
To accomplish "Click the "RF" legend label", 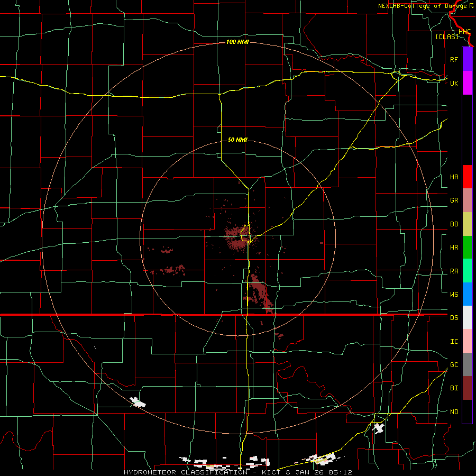I will 454,59.
